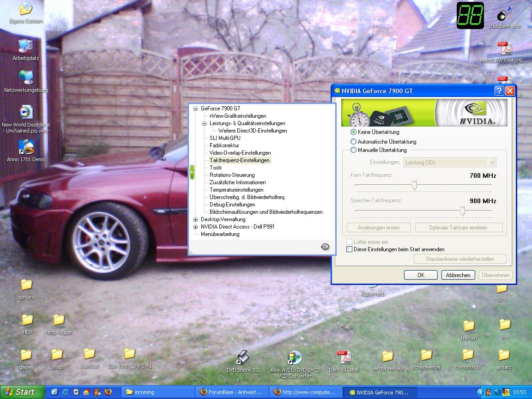Select the basscad folder

pos(89,358)
